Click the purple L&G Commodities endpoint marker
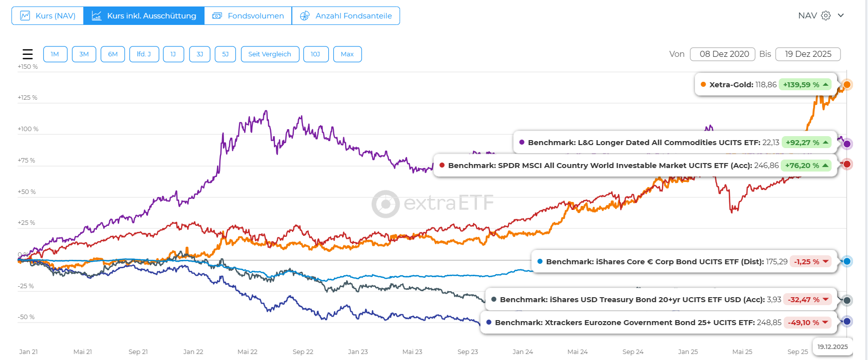The height and width of the screenshot is (360, 868). [847, 144]
